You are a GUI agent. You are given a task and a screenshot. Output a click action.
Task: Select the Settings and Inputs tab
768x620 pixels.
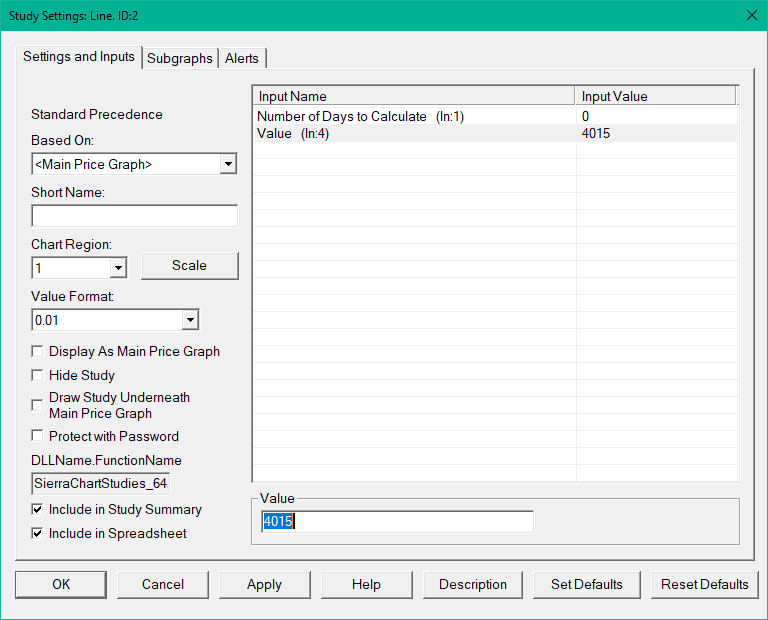pyautogui.click(x=79, y=57)
